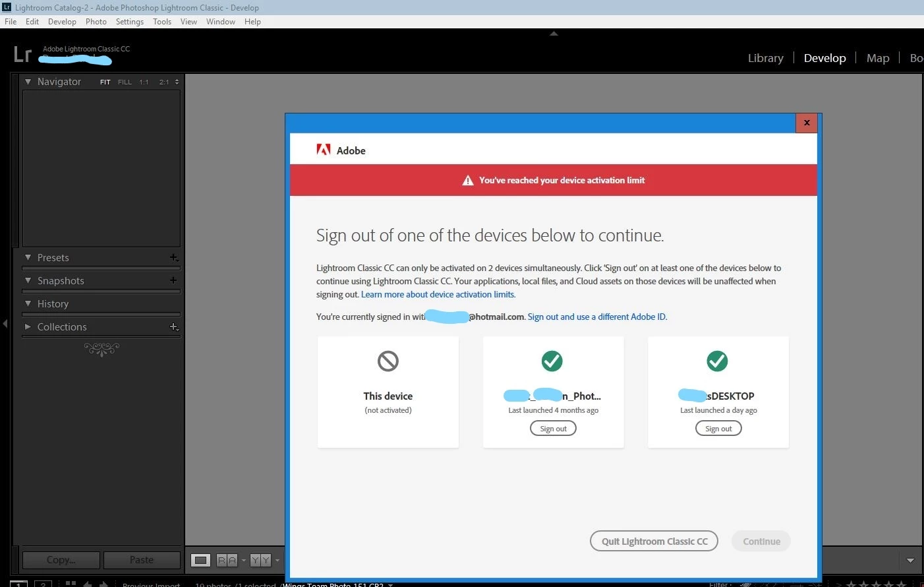Open the Settings menu
Screen dimensions: 924x587
click(x=130, y=22)
